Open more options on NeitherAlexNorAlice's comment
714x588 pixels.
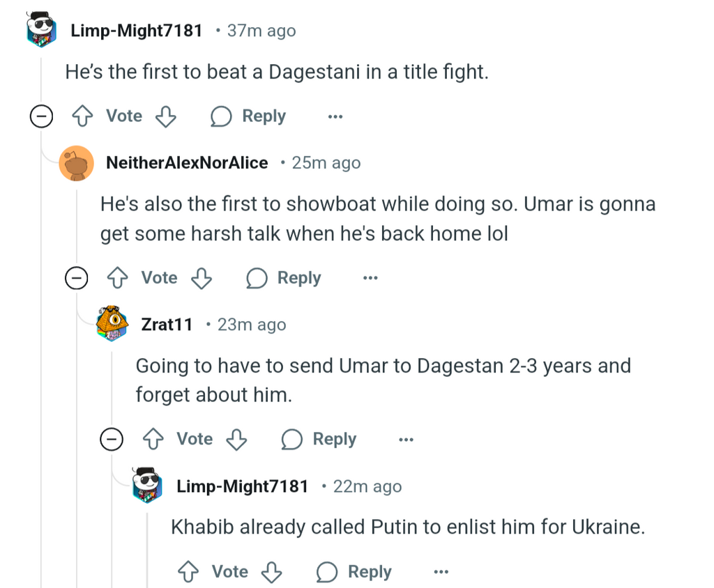[370, 278]
